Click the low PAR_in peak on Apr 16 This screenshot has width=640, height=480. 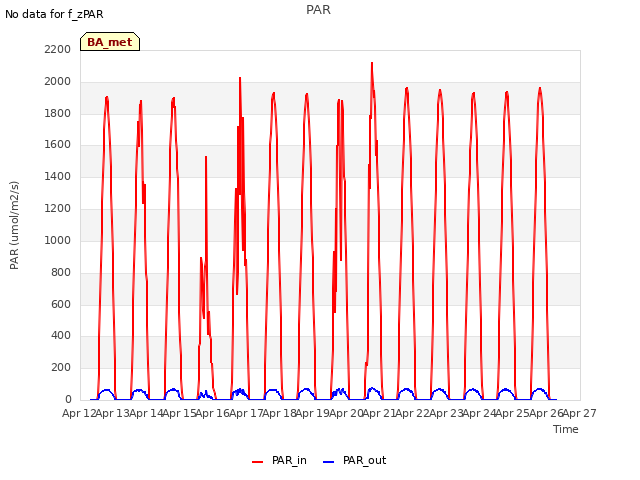click(206, 158)
